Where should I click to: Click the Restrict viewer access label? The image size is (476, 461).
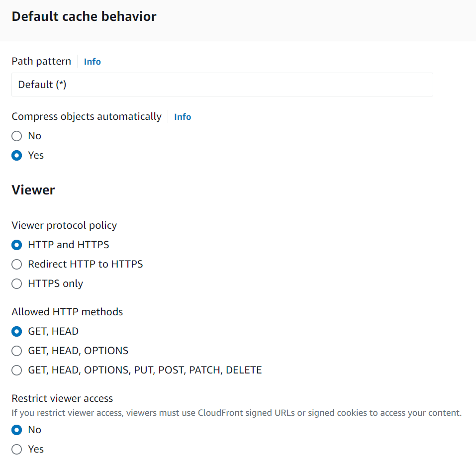[62, 398]
